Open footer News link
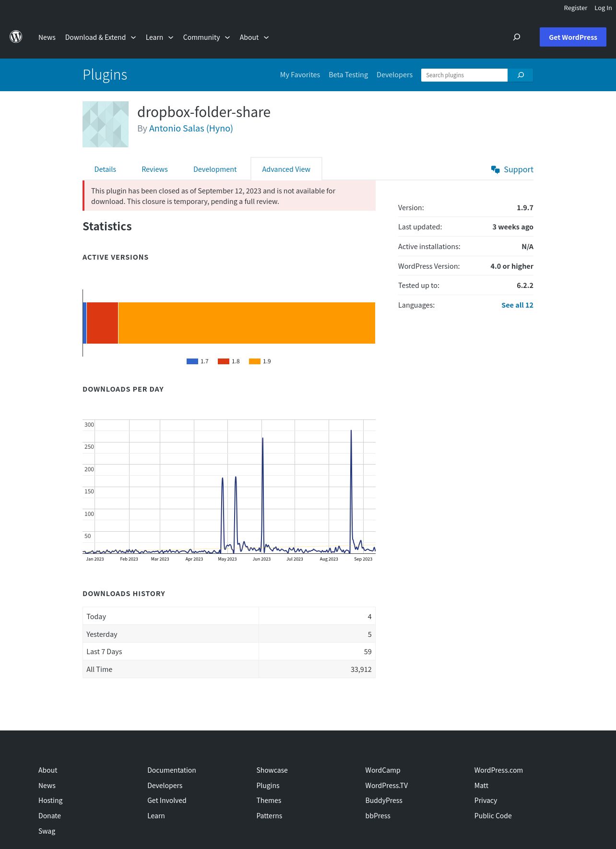The height and width of the screenshot is (849, 616). click(47, 786)
